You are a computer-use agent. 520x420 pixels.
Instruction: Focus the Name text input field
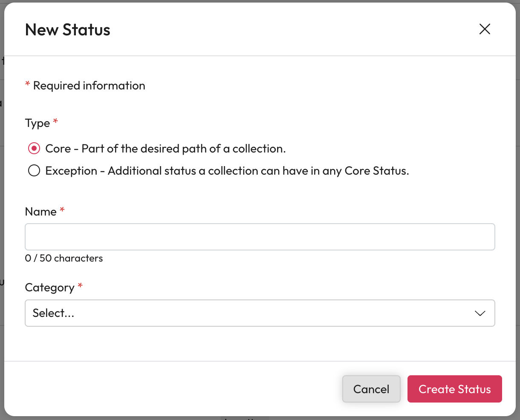(260, 237)
